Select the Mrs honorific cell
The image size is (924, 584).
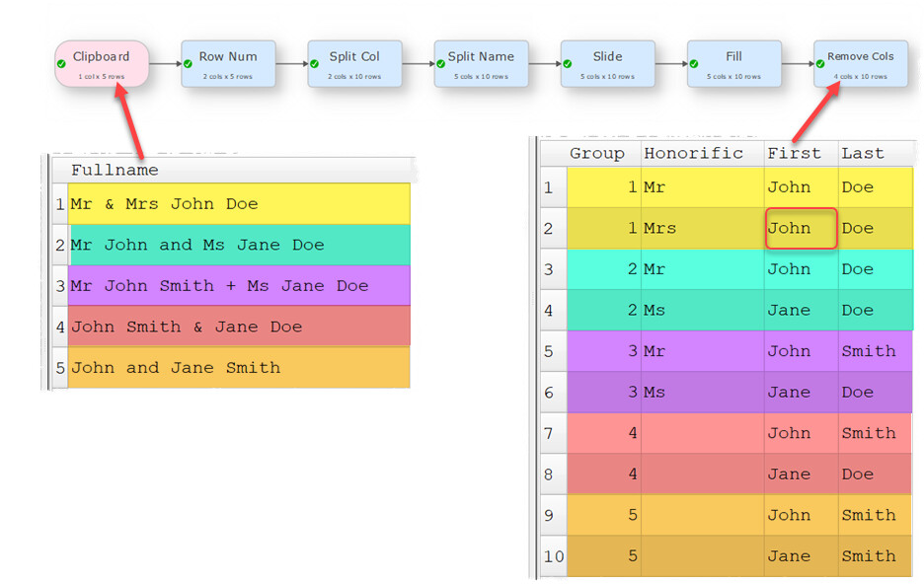(x=703, y=228)
